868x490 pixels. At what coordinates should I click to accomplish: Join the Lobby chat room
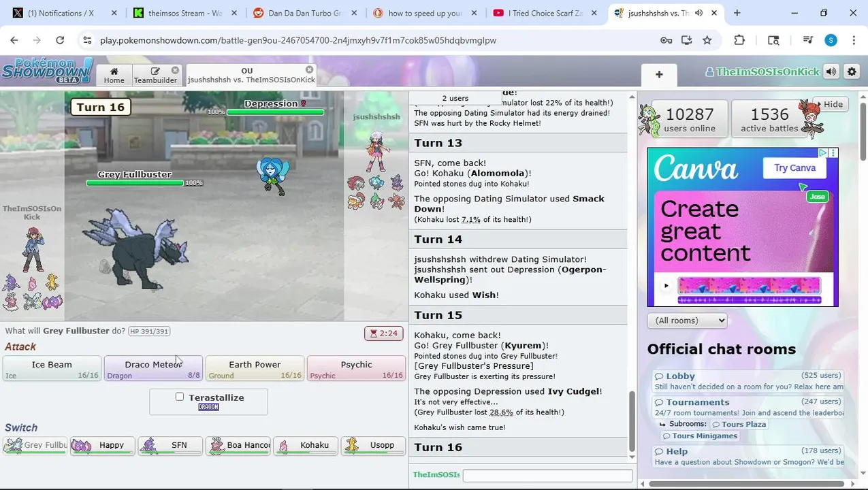[749, 380]
